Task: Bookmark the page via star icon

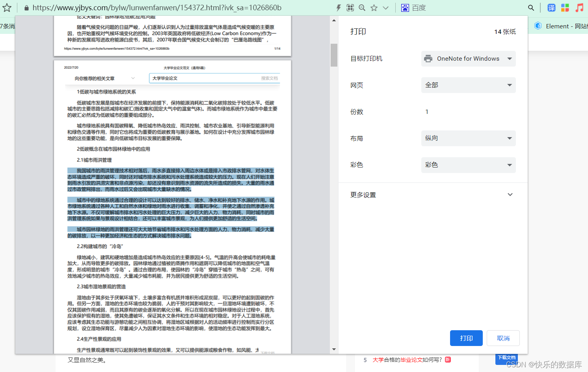Action: coord(374,7)
